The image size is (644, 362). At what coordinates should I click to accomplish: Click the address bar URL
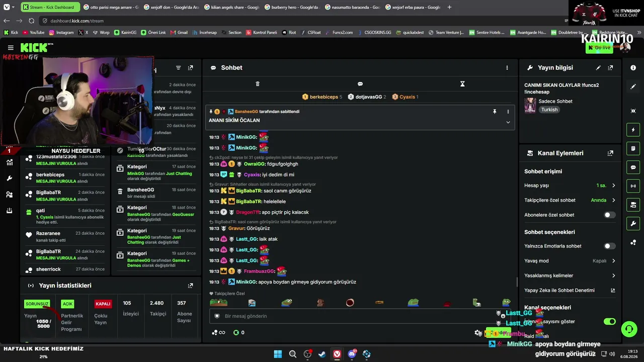tap(77, 21)
